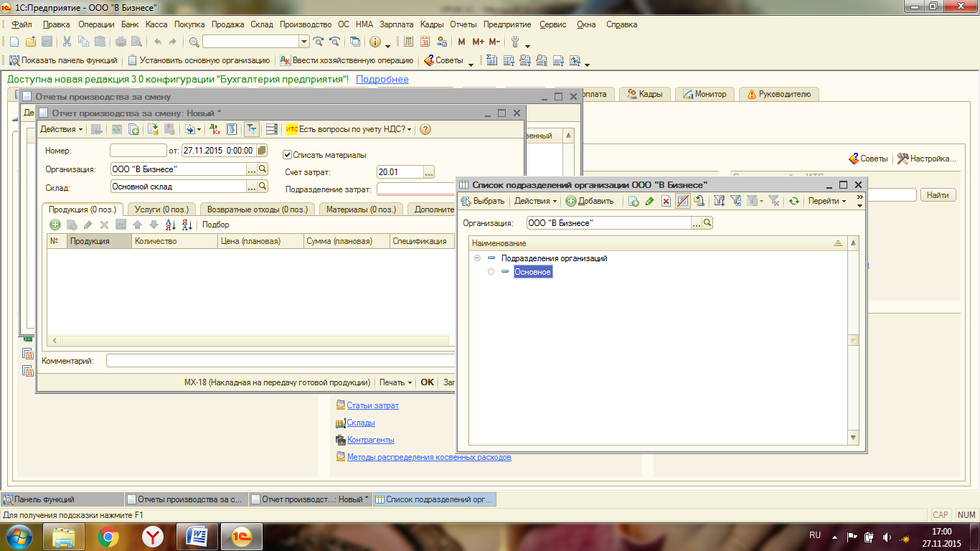Sort descending icon in Продукция table toolbar

[x=187, y=225]
